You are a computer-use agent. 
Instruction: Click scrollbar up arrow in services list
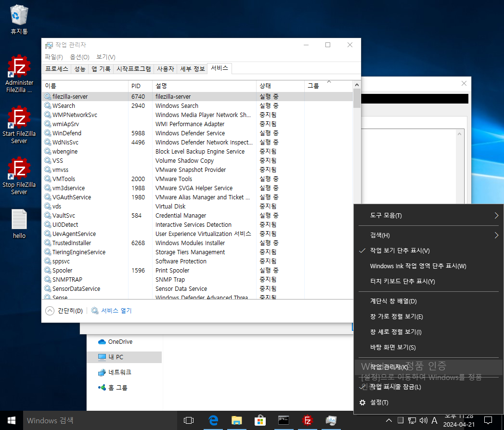point(357,85)
